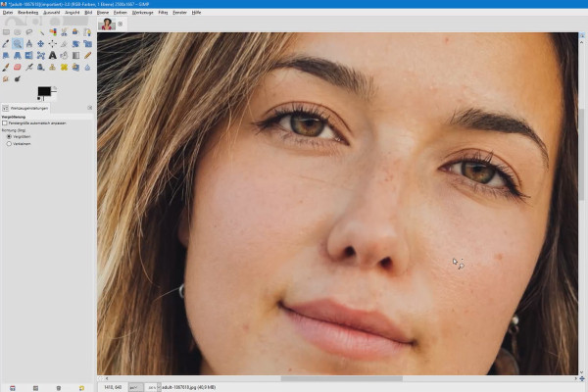Select the Scissors Select tool
The image size is (588, 392).
pyautogui.click(x=64, y=32)
